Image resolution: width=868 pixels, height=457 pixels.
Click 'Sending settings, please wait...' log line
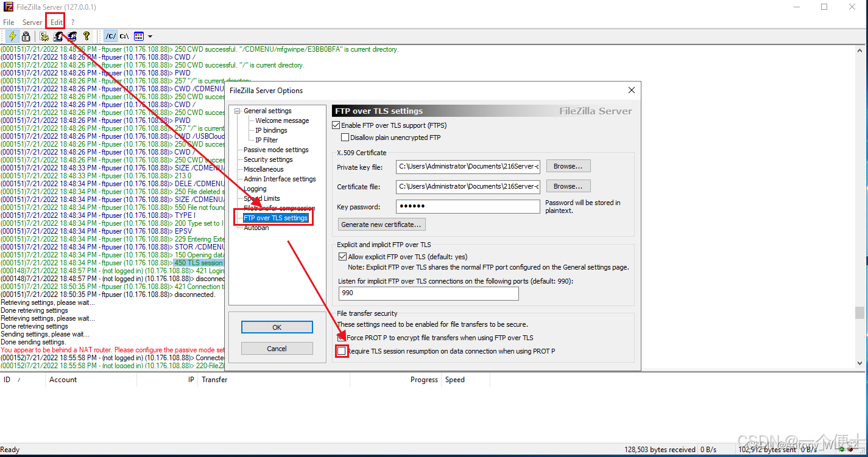tap(44, 334)
